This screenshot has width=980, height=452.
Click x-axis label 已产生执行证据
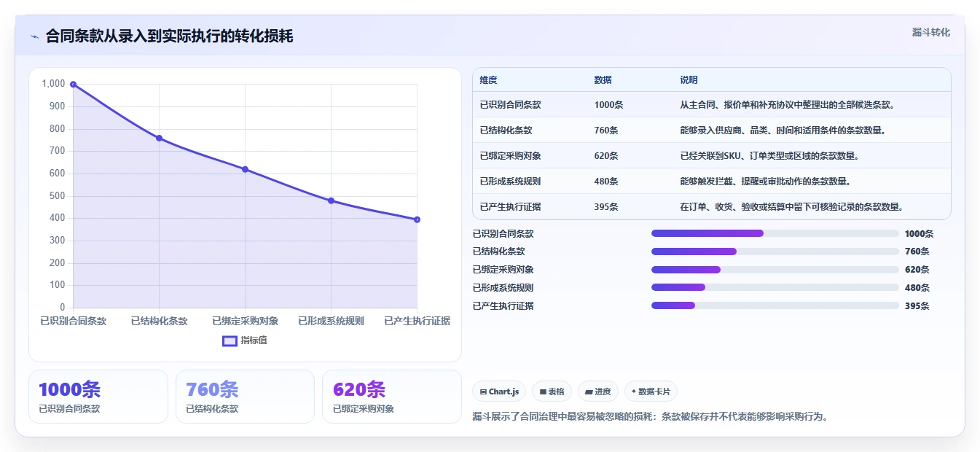[x=417, y=321]
